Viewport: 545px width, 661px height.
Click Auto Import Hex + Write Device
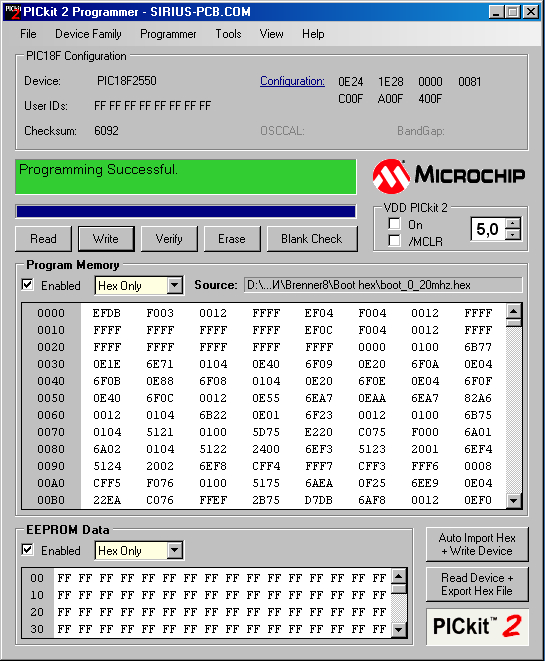(x=477, y=544)
